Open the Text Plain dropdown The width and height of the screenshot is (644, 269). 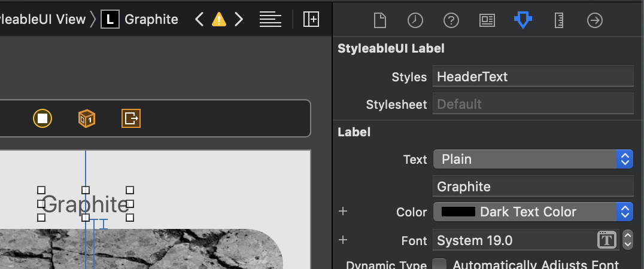532,159
